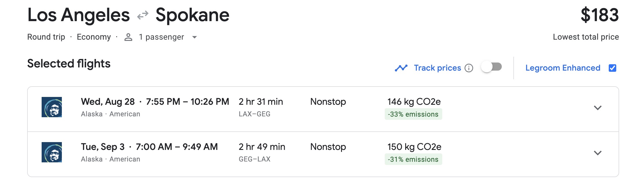This screenshot has width=644, height=191.
Task: Click the passenger person icon
Action: coord(128,37)
